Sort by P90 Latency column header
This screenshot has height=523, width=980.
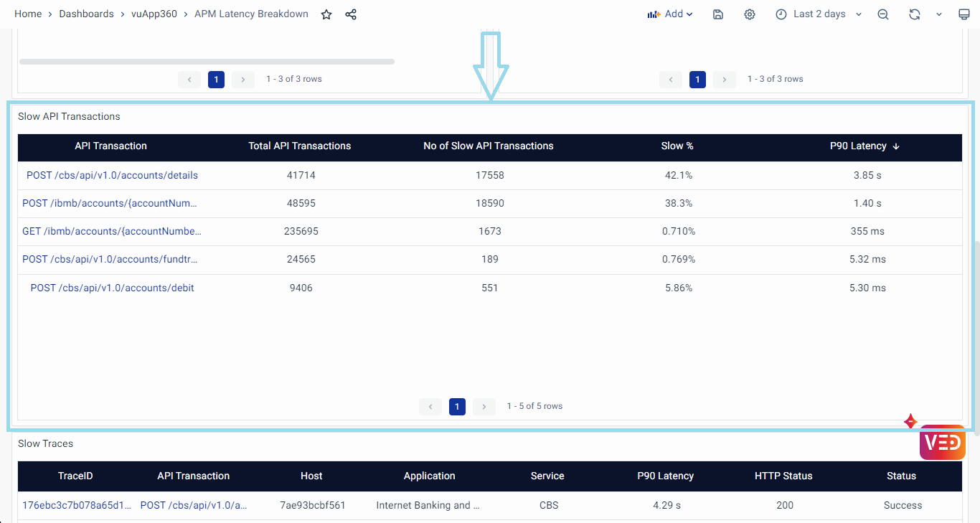(858, 146)
